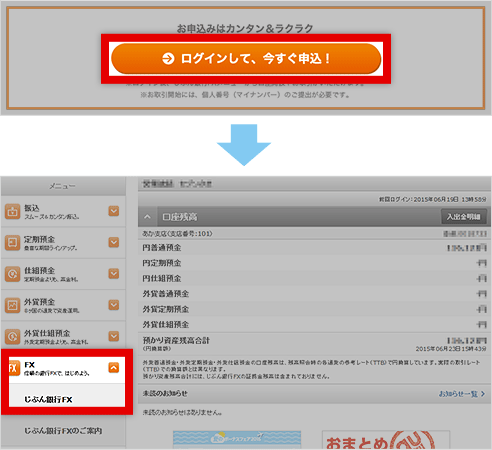Image resolution: width=492 pixels, height=450 pixels.
Task: Click the 入出金明細 button
Action: coord(464,217)
